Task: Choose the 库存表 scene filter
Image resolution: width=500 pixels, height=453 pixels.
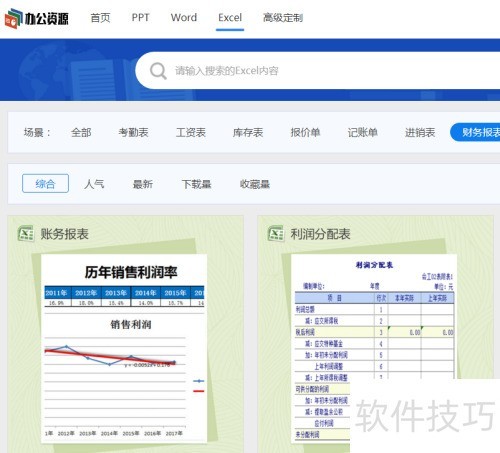Action: coord(248,132)
